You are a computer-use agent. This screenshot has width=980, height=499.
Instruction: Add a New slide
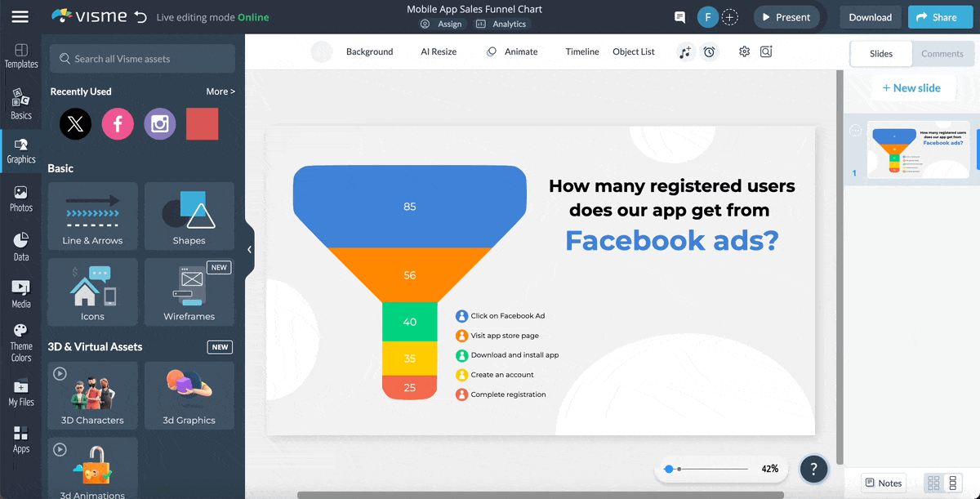coord(911,88)
